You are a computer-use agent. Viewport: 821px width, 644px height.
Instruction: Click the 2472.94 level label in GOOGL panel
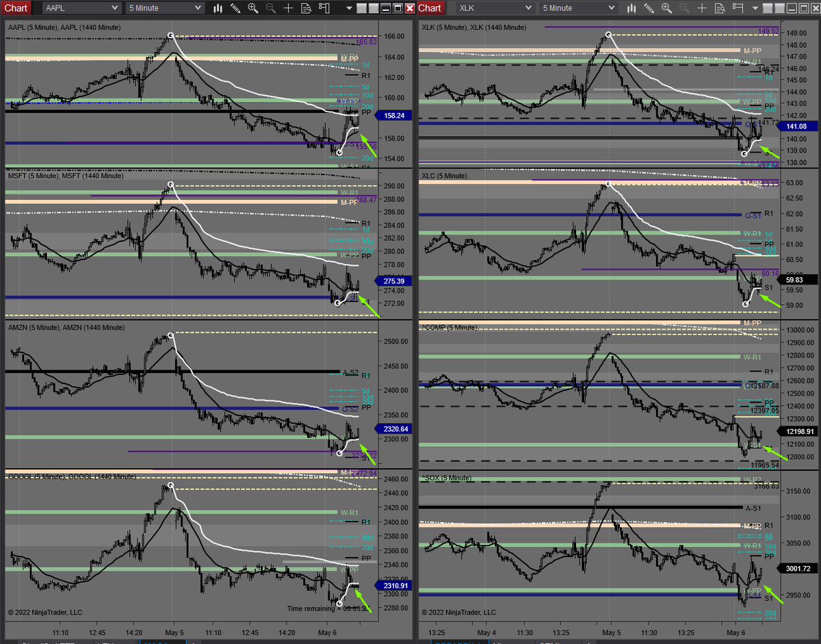[x=363, y=473]
